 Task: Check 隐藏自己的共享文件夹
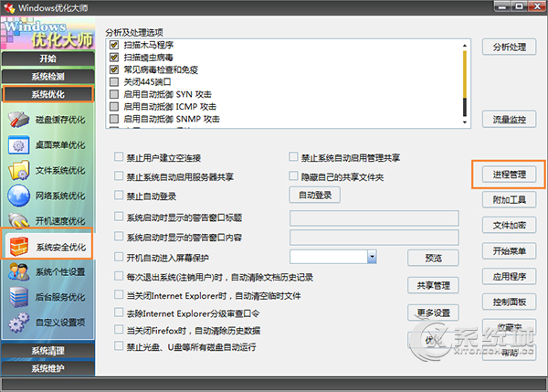point(293,175)
